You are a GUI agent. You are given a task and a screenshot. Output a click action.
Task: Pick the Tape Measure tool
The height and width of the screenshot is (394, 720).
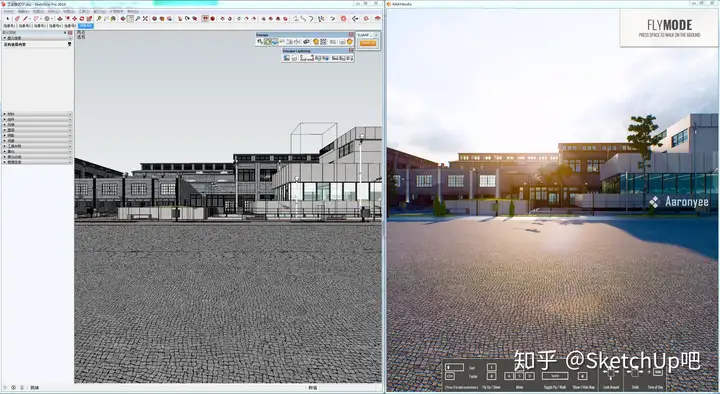click(99, 18)
